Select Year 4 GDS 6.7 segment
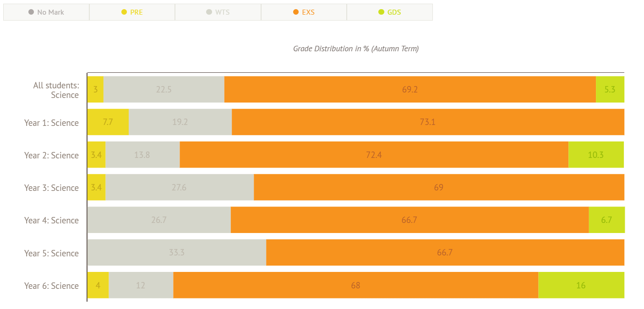This screenshot has width=644, height=309. (606, 220)
